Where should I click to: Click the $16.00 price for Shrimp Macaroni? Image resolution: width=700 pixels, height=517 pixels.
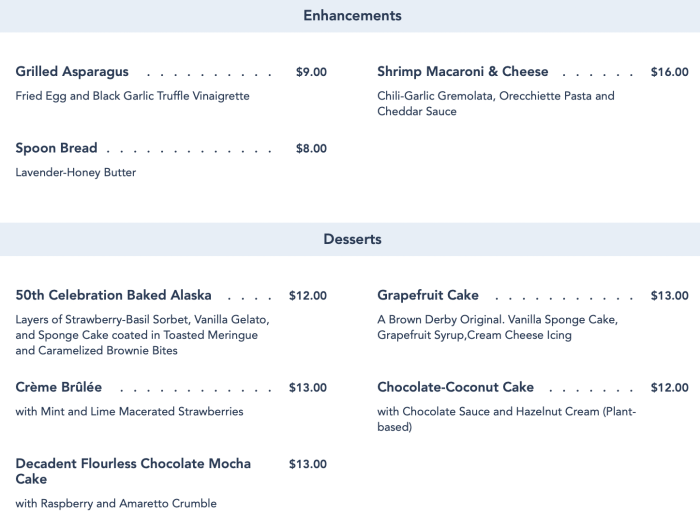(x=669, y=72)
